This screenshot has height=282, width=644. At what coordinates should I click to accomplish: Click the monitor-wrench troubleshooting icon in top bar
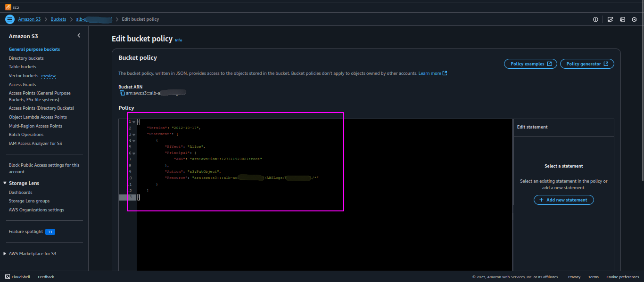click(x=610, y=19)
